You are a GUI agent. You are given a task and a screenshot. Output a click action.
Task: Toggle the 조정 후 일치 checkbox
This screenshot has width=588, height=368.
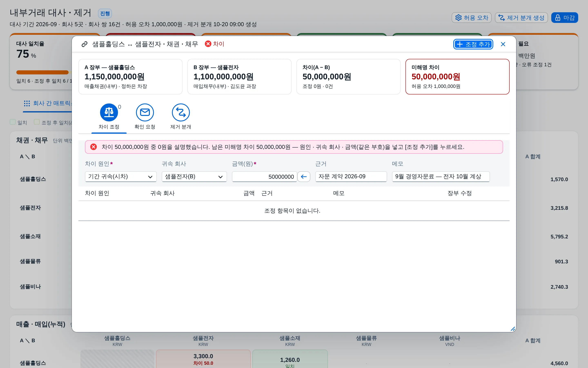click(x=37, y=122)
